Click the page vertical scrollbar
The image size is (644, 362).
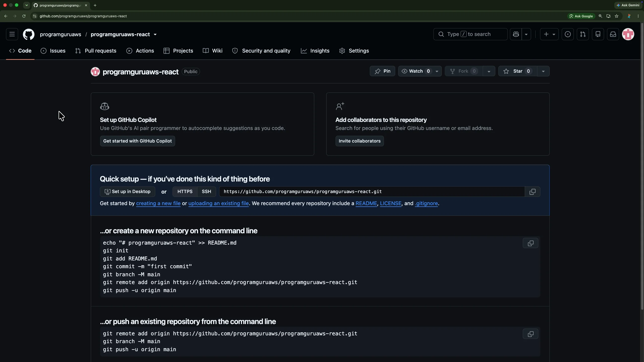pos(642,166)
